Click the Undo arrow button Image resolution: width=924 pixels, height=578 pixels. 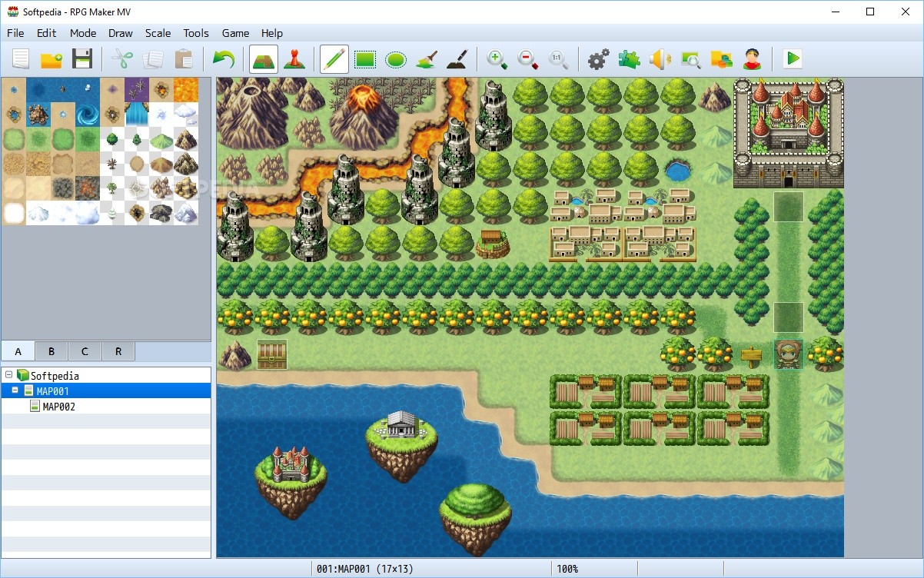pos(224,58)
